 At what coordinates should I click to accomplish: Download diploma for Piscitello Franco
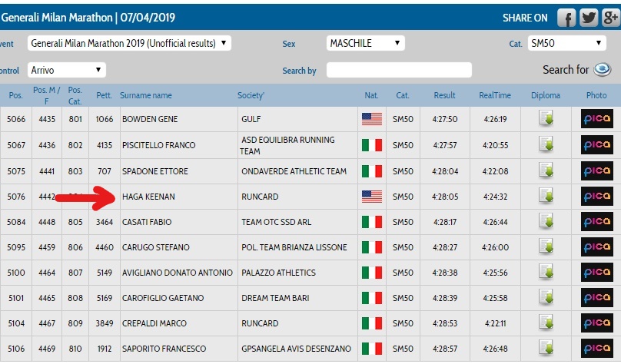tap(546, 144)
